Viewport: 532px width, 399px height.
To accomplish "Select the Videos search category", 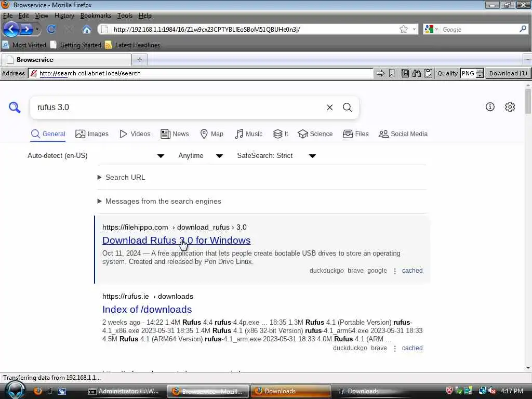I will [135, 134].
